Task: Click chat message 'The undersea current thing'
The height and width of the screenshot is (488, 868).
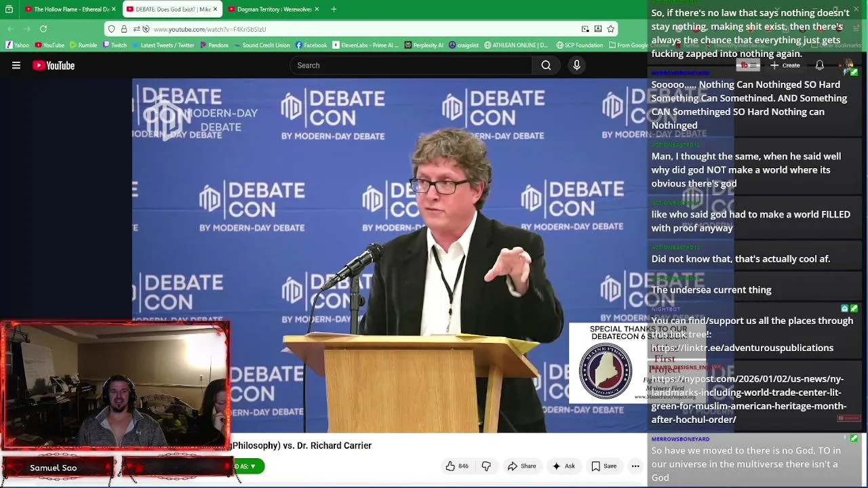Action: point(711,290)
